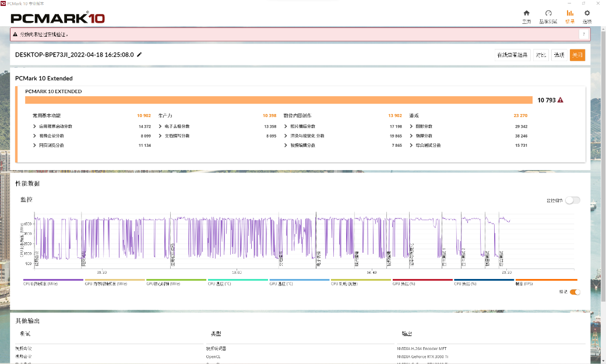This screenshot has width=606, height=364.
Task: Toggle the dark blue CPU load (%) legend
Action: [484, 282]
